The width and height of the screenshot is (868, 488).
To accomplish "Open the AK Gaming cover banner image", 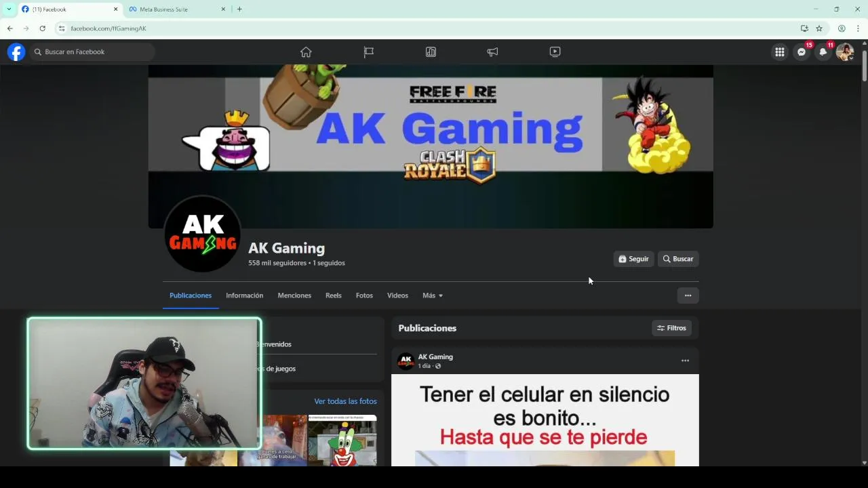I will pyautogui.click(x=431, y=146).
